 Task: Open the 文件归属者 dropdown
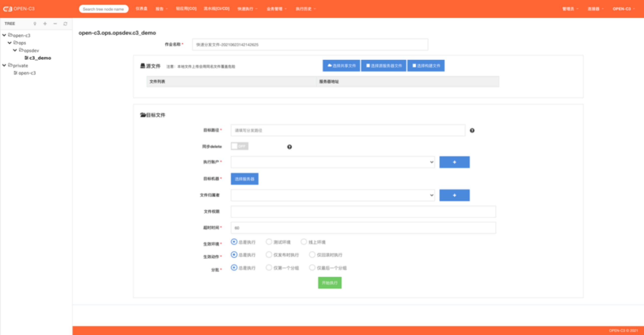pos(333,195)
